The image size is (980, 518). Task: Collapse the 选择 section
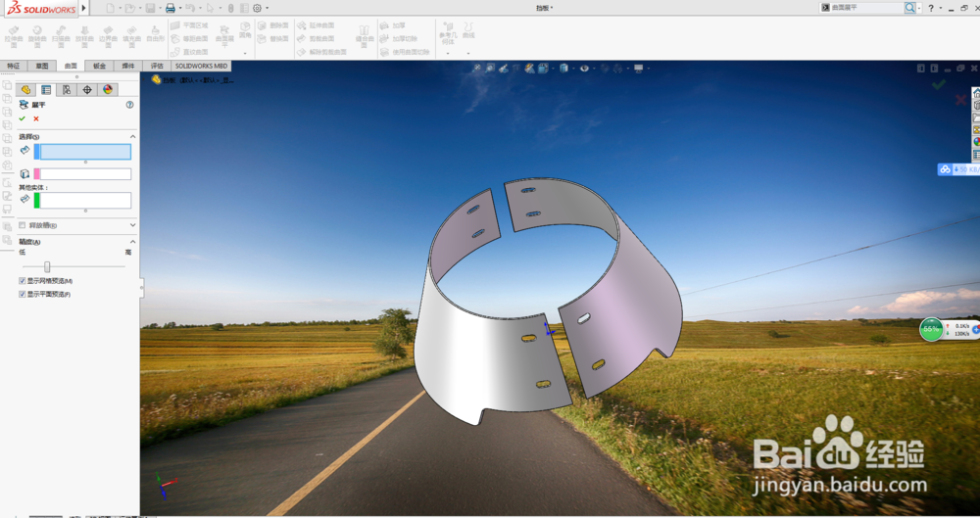click(132, 136)
